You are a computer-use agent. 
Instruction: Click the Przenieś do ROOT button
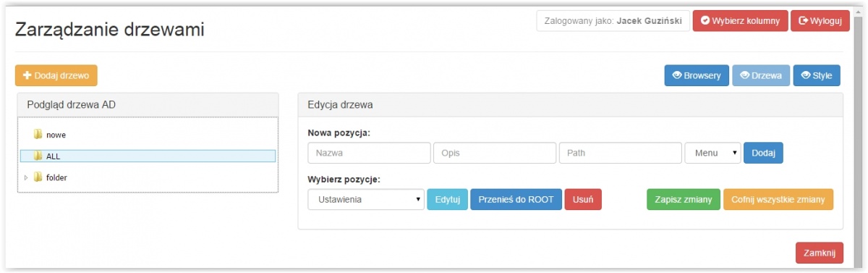pyautogui.click(x=516, y=199)
